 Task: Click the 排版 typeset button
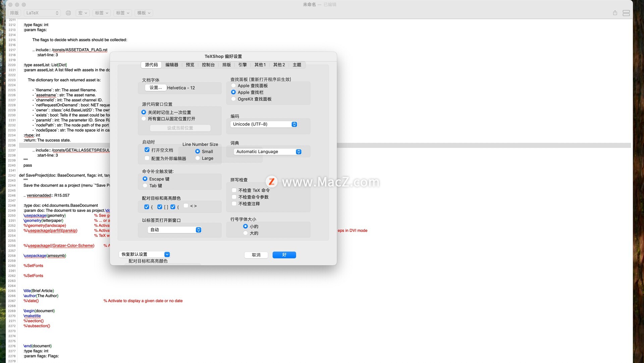coord(14,13)
